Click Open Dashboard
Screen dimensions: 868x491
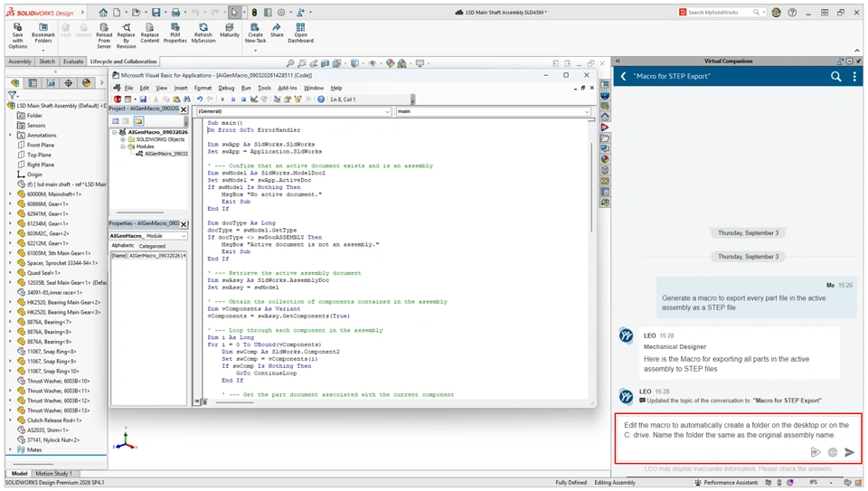(300, 33)
